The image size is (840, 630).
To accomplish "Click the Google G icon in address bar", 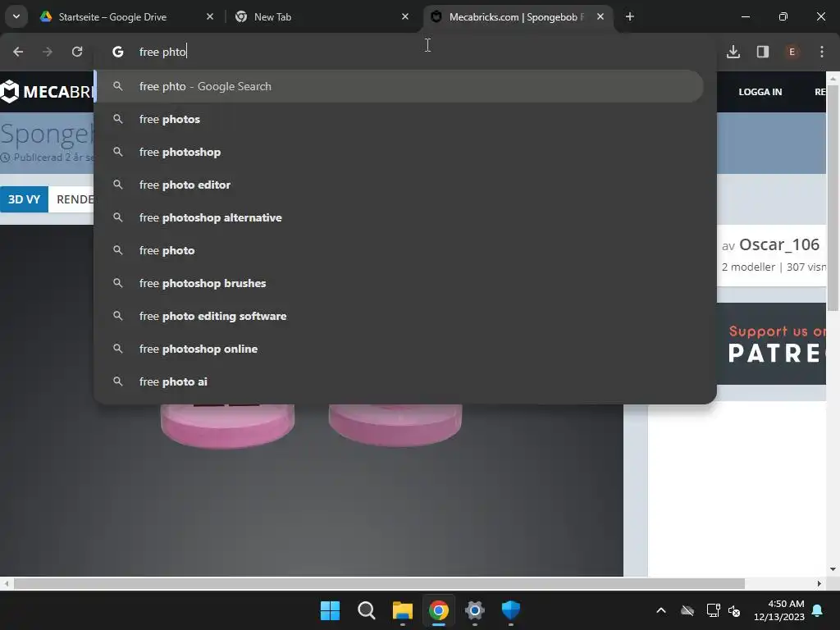I will pyautogui.click(x=118, y=52).
